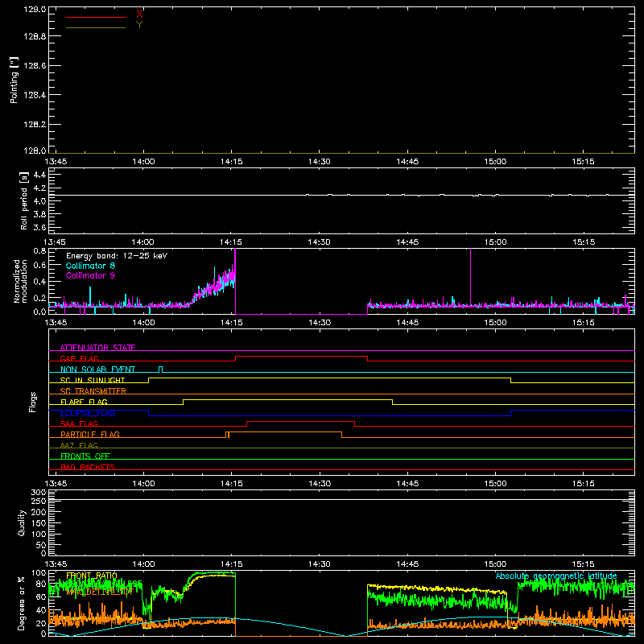Image resolution: width=644 pixels, height=644 pixels.
Task: Click the 14:00 label under the Flags plot
Action: pyautogui.click(x=143, y=484)
